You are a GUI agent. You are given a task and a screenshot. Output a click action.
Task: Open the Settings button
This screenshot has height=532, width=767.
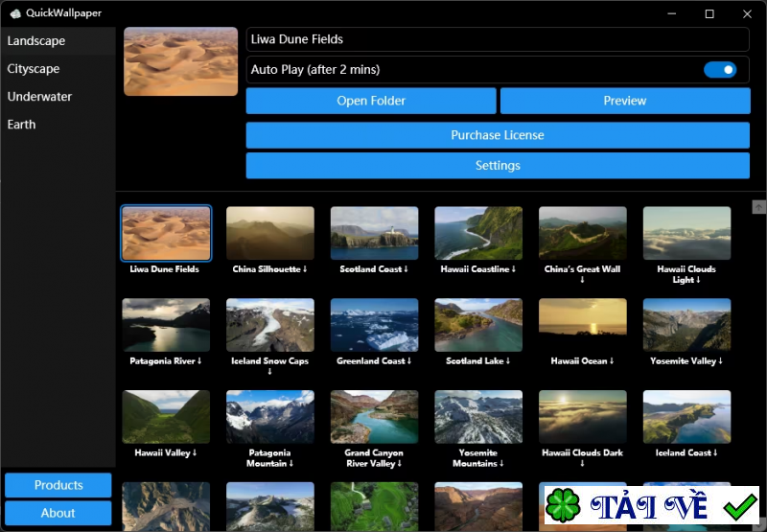point(498,166)
